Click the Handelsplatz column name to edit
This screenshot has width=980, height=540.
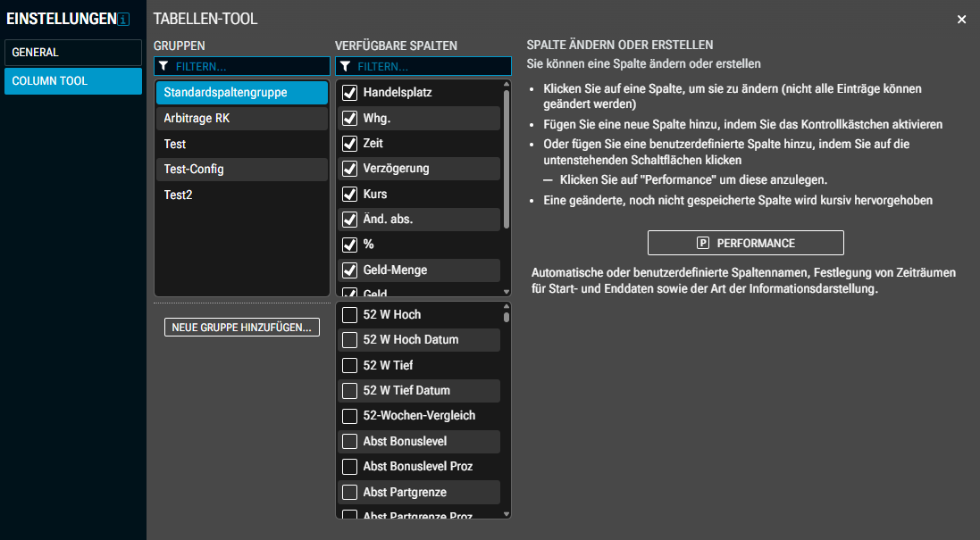(x=398, y=93)
